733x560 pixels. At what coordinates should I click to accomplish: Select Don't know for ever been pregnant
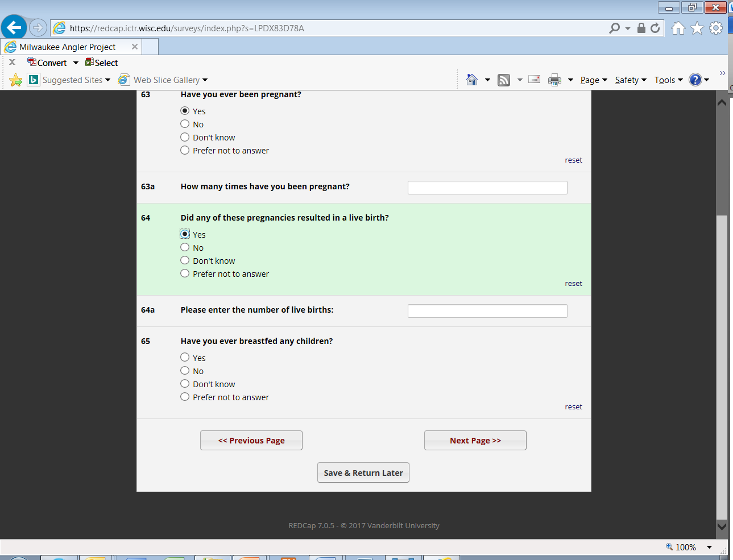pos(185,137)
